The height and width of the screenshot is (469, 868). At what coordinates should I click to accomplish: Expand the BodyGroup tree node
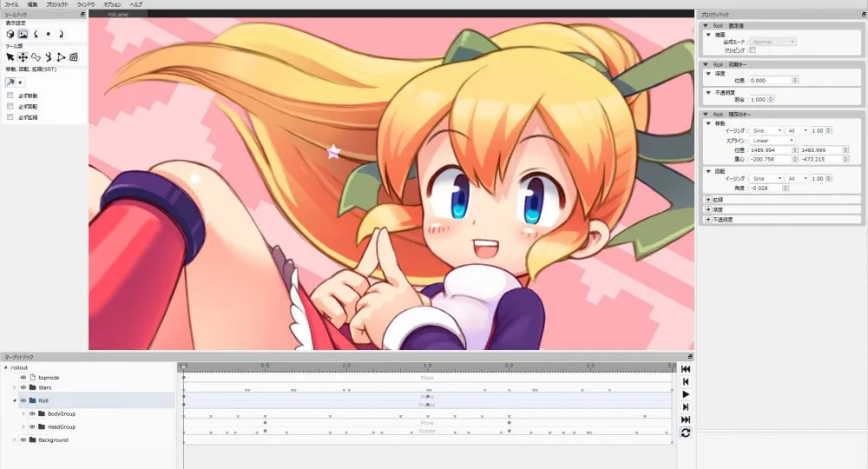pos(23,414)
